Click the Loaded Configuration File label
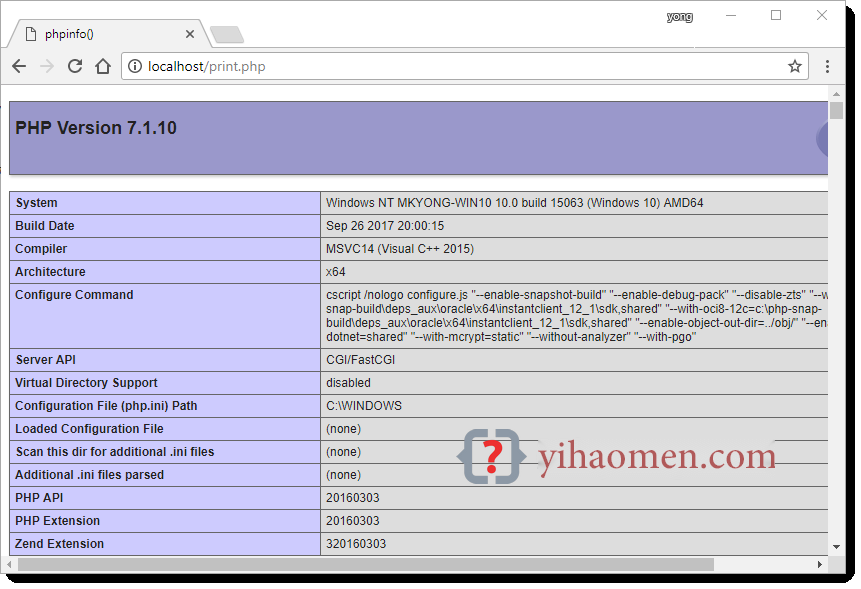The width and height of the screenshot is (861, 589). 90,429
